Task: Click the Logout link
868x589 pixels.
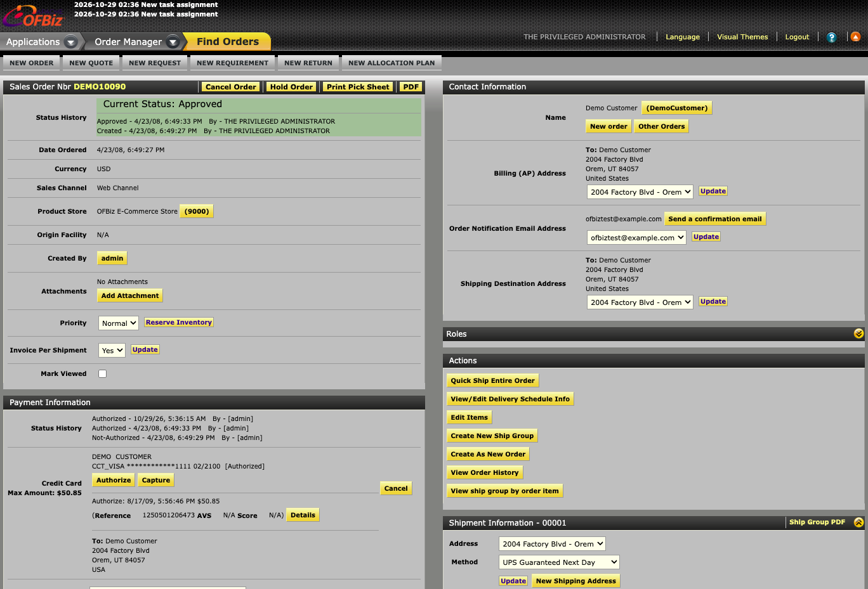Action: point(797,37)
